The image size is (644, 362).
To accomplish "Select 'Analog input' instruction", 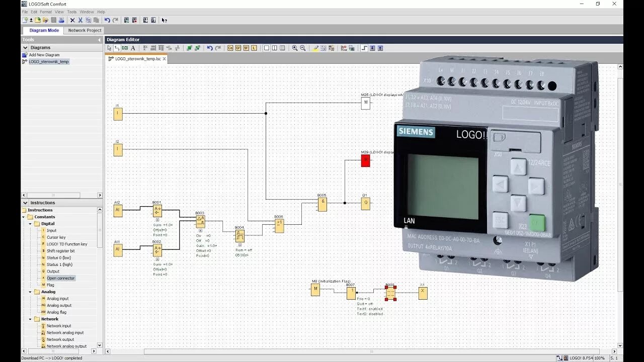I will point(57,299).
